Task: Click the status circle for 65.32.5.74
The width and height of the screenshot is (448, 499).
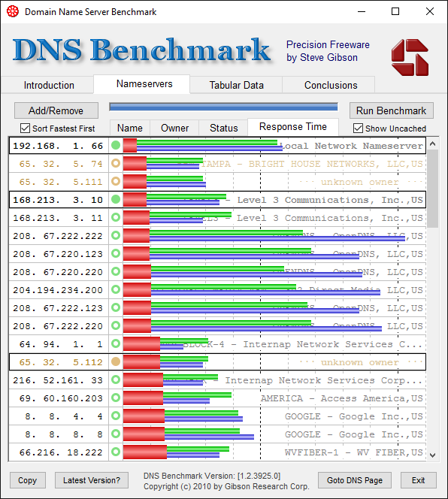Action: click(x=116, y=163)
